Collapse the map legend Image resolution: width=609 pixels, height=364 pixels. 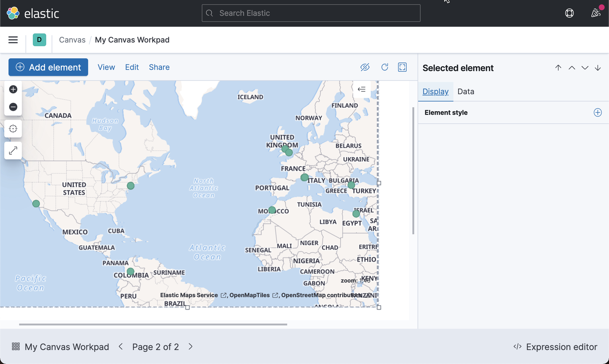point(362,89)
